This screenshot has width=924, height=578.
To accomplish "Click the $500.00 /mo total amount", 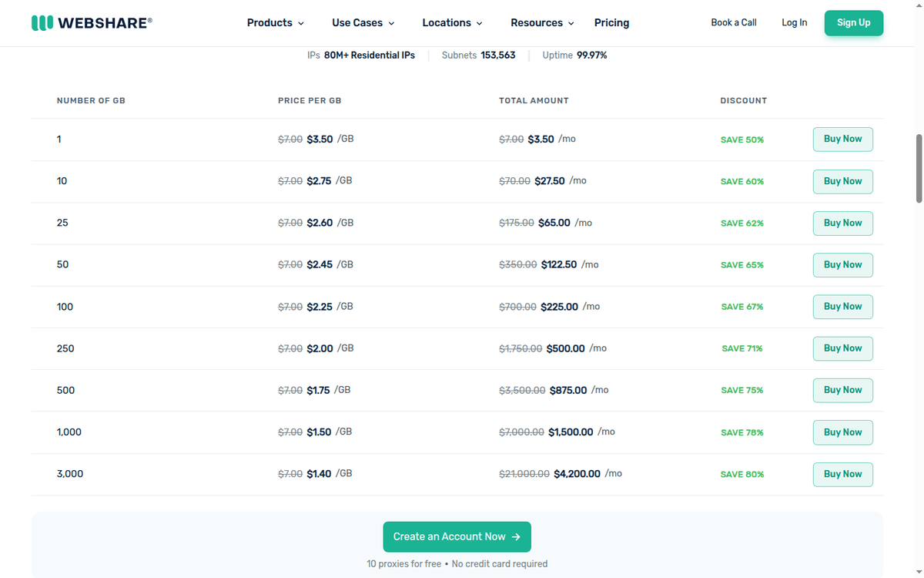I will tap(553, 348).
